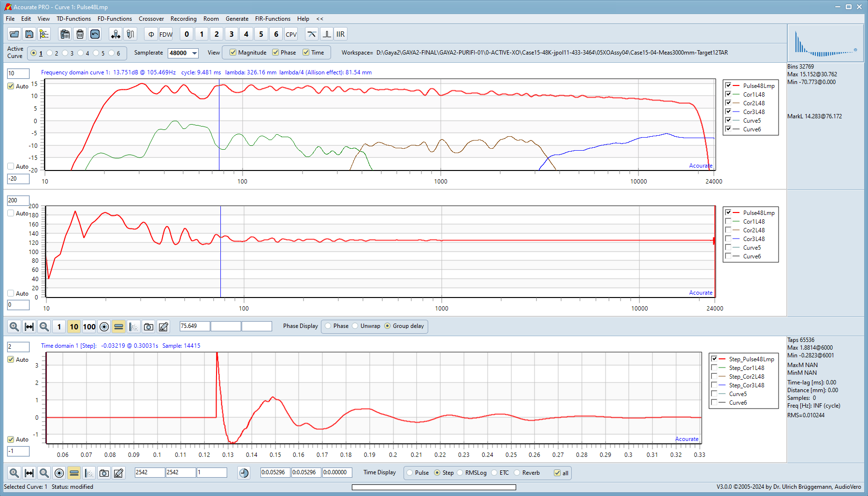
Task: Click the microphone cable icon
Action: (x=130, y=34)
